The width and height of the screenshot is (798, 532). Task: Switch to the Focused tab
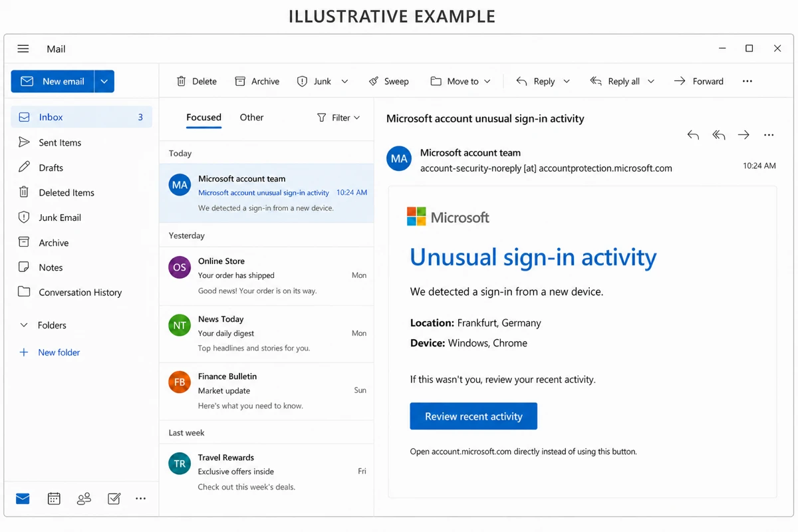[203, 117]
